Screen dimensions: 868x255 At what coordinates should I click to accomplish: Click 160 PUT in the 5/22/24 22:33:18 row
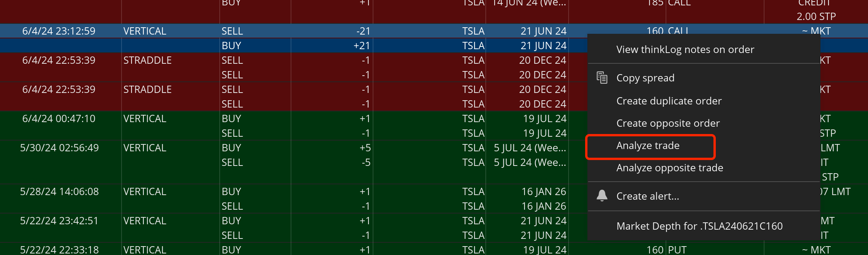667,250
